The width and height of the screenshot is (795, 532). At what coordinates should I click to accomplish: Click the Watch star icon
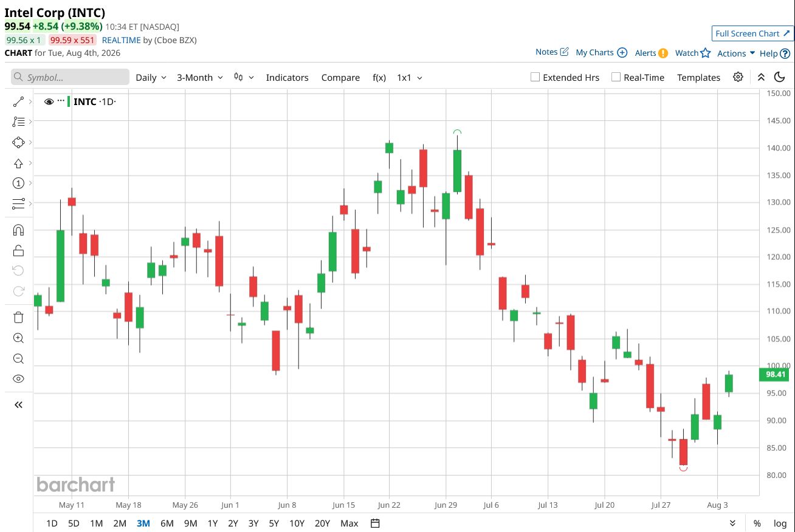(x=706, y=53)
